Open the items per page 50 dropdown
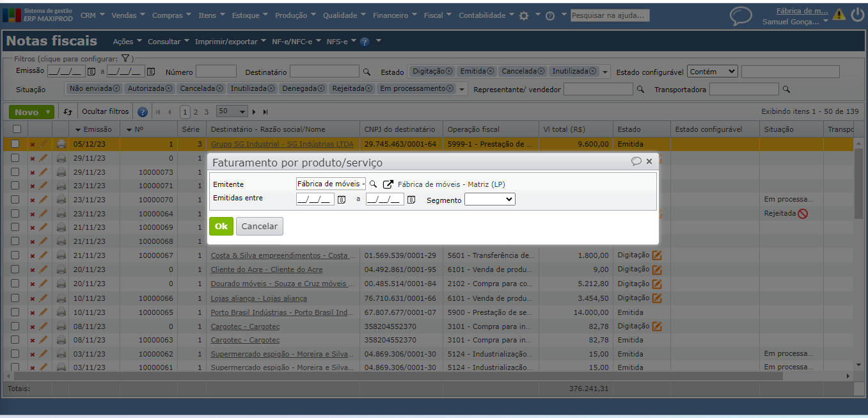The height and width of the screenshot is (418, 868). pyautogui.click(x=232, y=111)
